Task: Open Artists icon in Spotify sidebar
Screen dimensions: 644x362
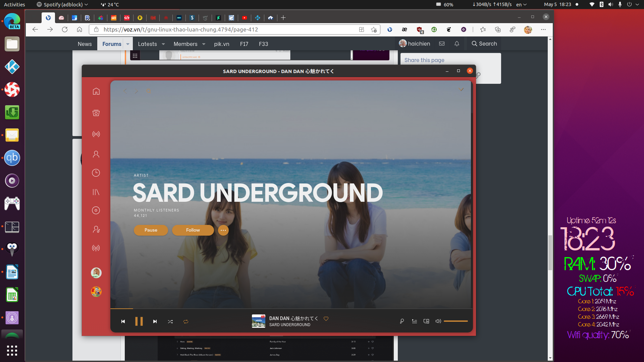Action: click(96, 229)
